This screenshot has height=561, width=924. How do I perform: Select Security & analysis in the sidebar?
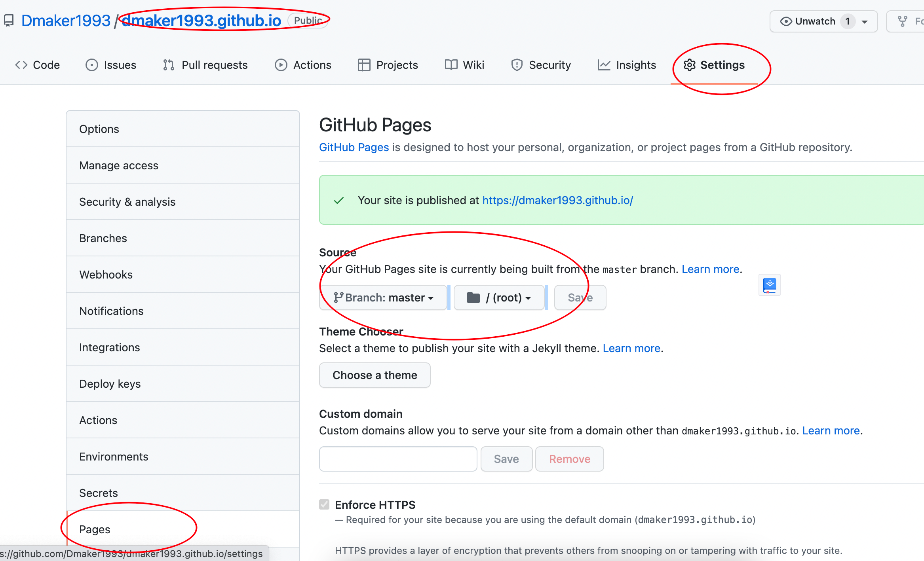[183, 202]
